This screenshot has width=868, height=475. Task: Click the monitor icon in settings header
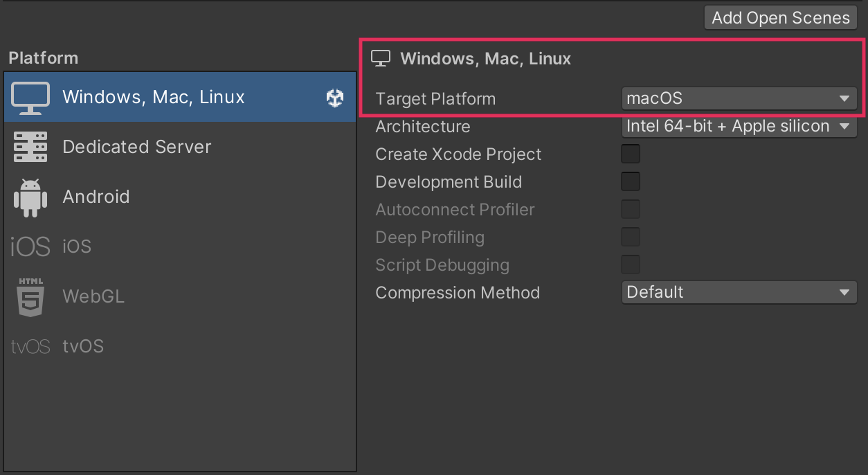[x=381, y=59]
